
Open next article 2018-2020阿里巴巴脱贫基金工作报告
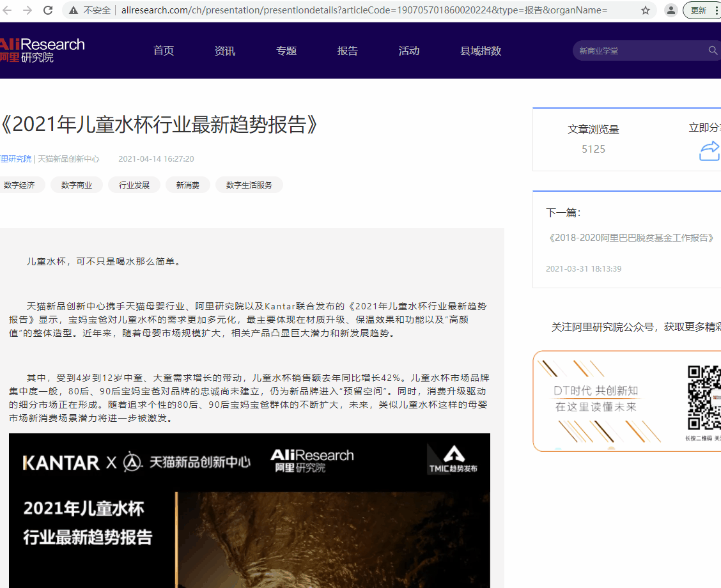tap(632, 238)
